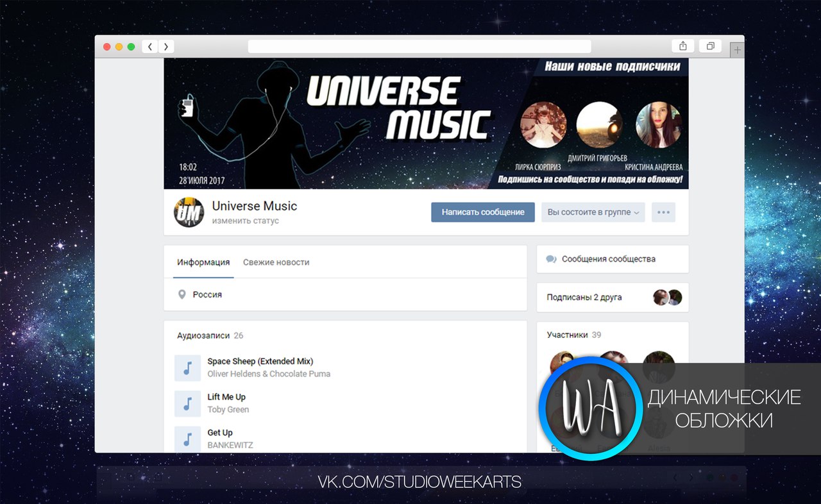Click the browser back arrow
The width and height of the screenshot is (821, 504).
click(x=150, y=47)
